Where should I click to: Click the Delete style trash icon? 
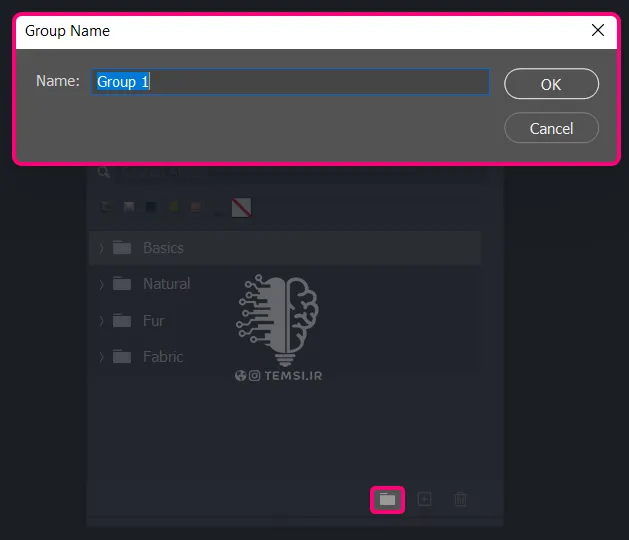point(460,499)
